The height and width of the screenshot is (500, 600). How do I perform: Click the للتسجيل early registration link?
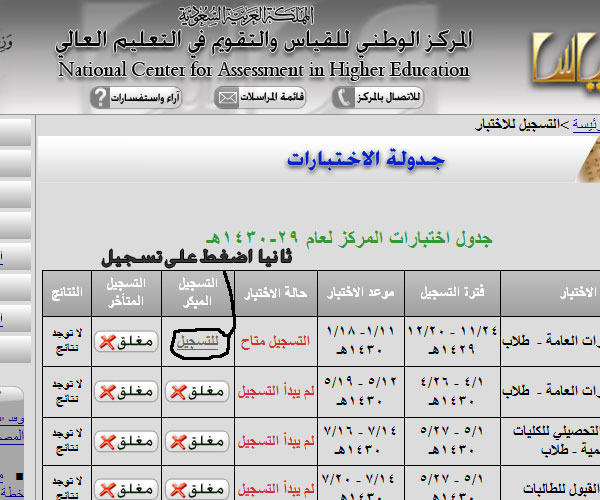tap(198, 341)
